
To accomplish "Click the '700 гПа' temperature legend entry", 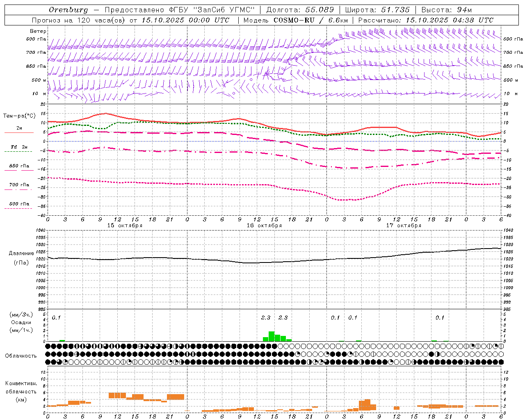I will click(19, 185).
